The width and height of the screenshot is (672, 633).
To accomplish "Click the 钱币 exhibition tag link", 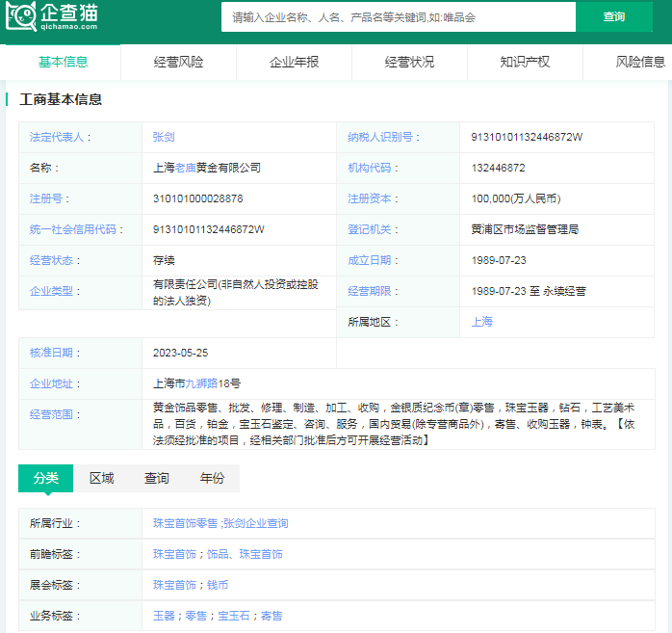I will pos(217,585).
